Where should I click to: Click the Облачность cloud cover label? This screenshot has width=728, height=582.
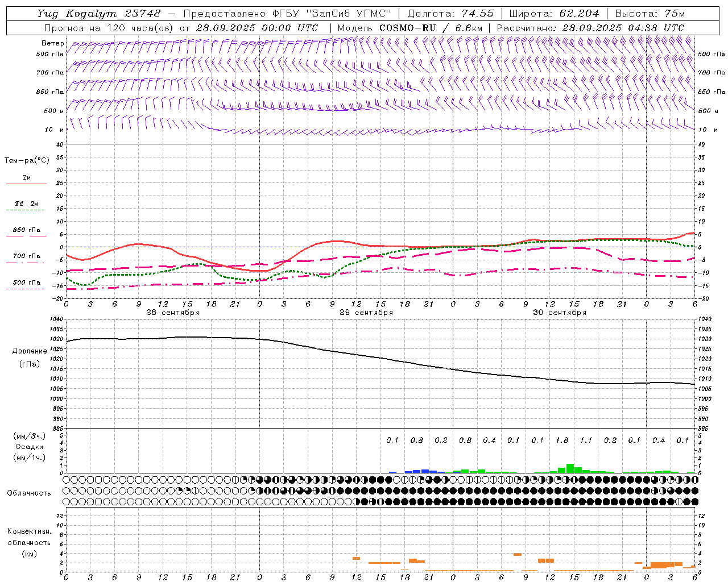coord(30,493)
